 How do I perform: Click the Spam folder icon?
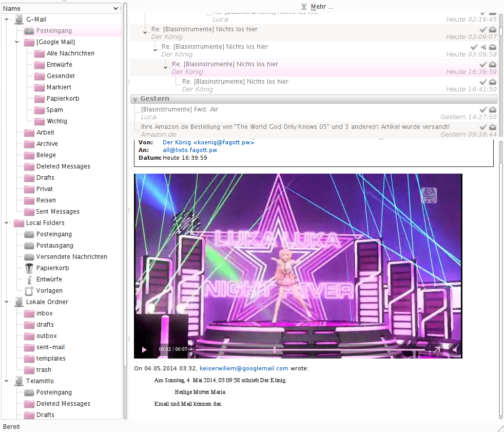tap(39, 110)
